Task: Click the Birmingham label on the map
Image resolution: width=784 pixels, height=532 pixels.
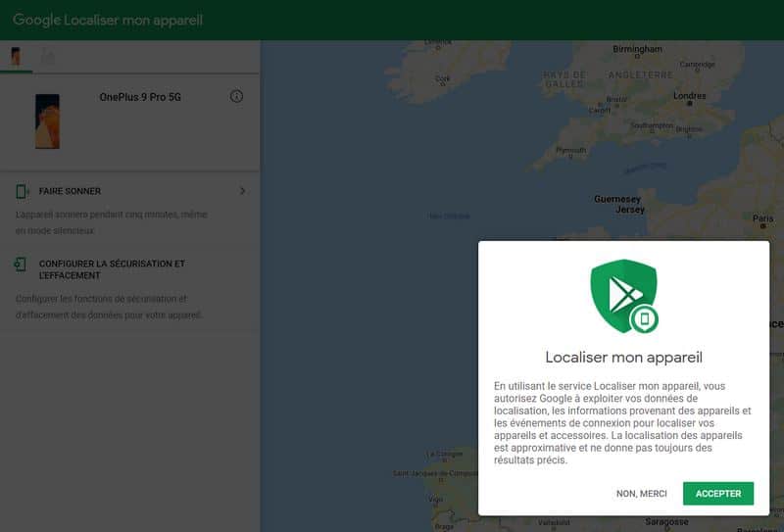Action: (x=637, y=49)
